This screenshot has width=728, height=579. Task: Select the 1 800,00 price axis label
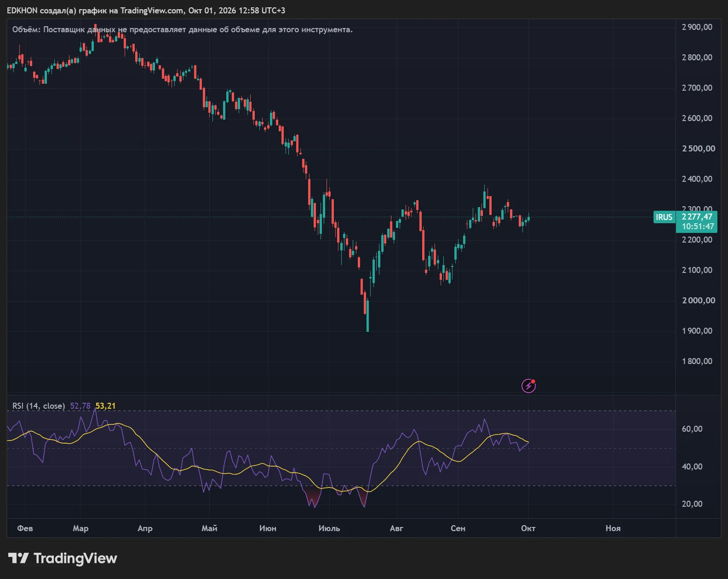click(697, 361)
